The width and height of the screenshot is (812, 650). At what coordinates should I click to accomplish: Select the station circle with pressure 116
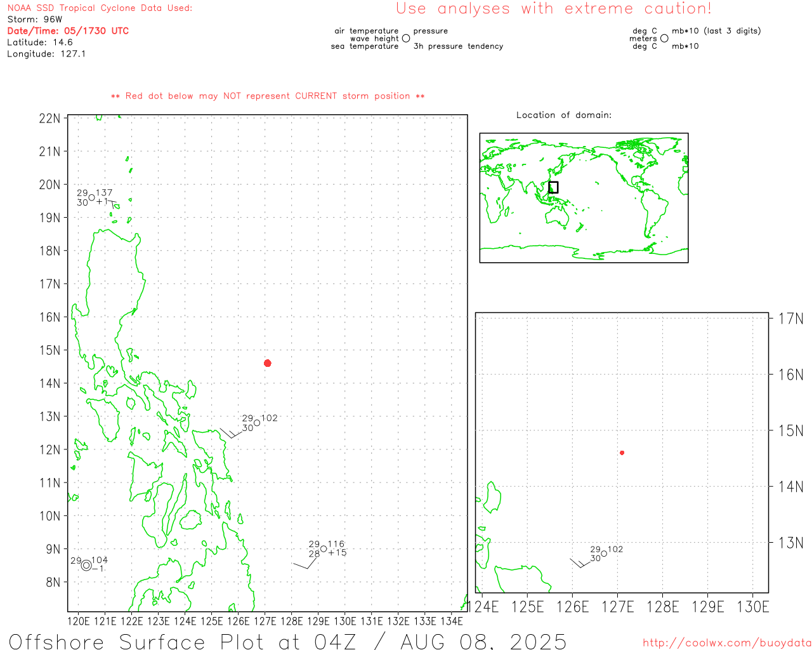[324, 548]
